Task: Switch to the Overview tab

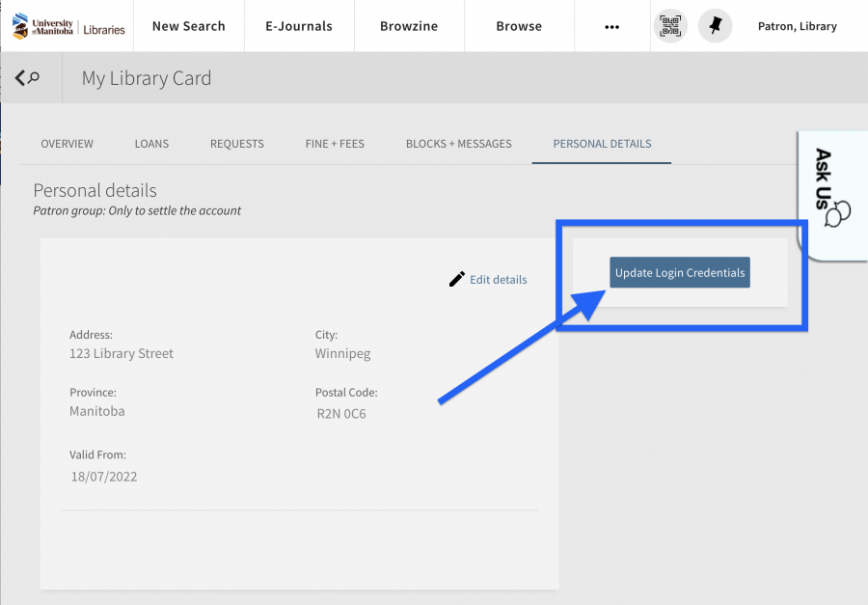Action: point(68,144)
